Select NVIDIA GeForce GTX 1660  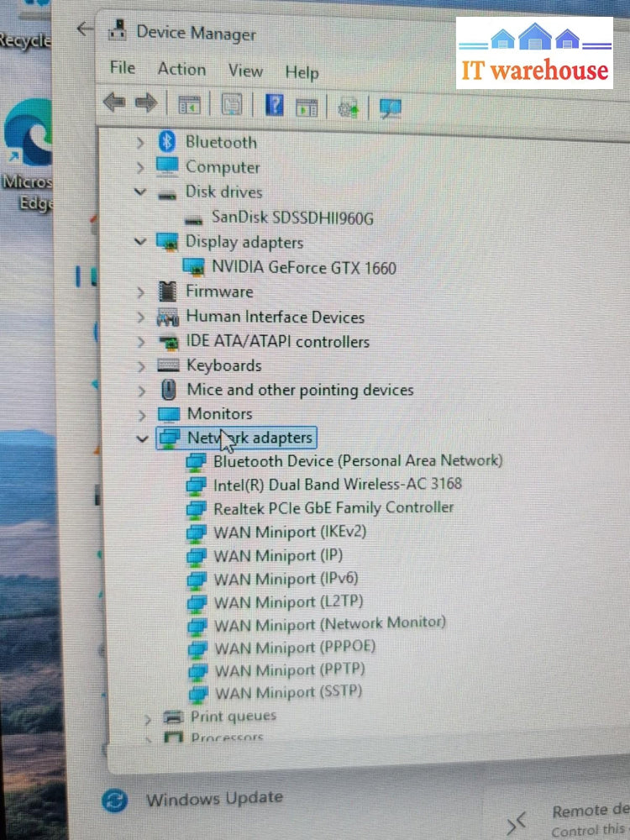pyautogui.click(x=304, y=267)
